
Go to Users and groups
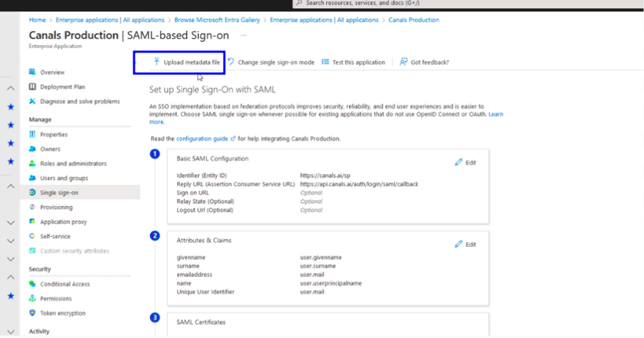(x=64, y=178)
